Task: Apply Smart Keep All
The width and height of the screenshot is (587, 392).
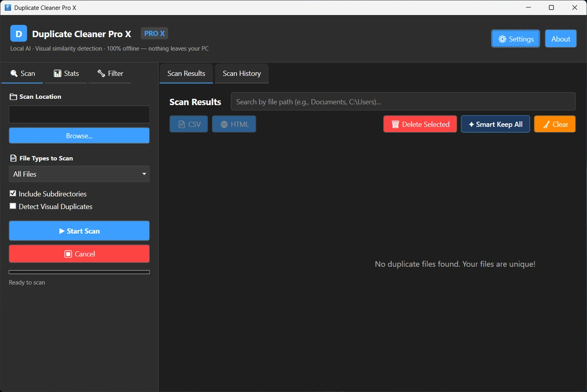Action: pyautogui.click(x=496, y=124)
